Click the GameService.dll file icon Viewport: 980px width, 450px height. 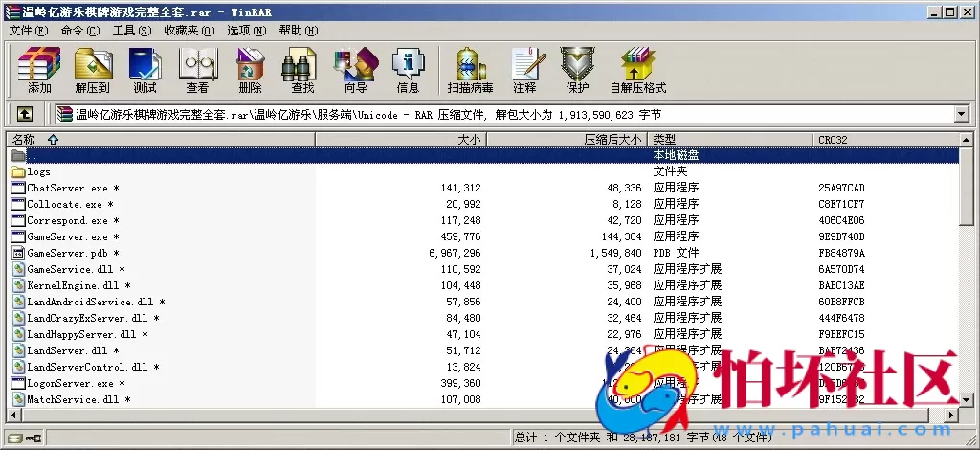click(18, 269)
